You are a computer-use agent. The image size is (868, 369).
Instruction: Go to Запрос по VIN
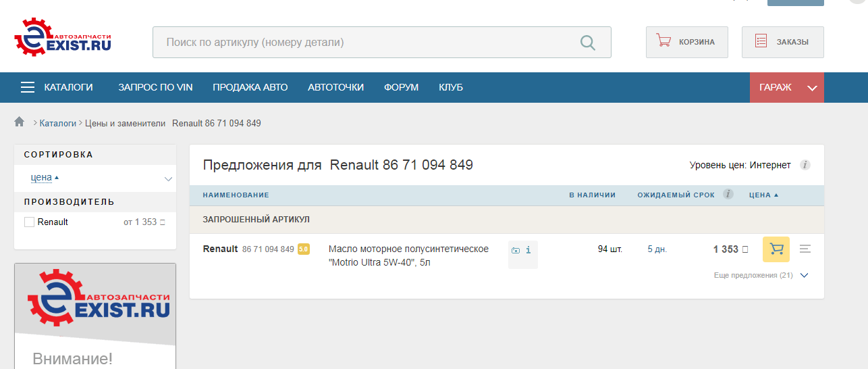coord(155,87)
